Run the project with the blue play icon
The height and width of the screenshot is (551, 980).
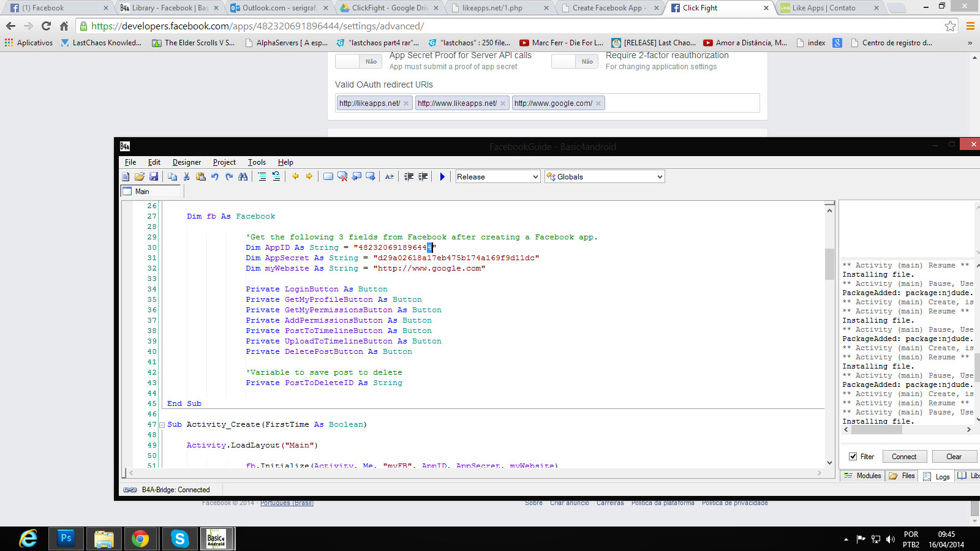click(x=442, y=177)
